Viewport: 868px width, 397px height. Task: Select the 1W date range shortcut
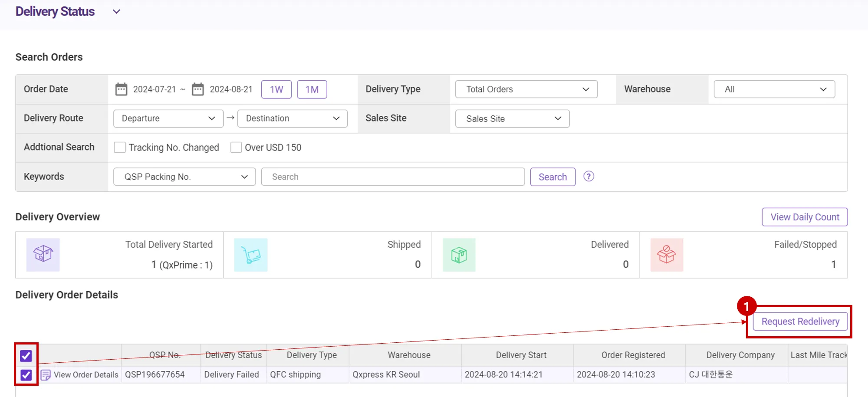coord(276,89)
